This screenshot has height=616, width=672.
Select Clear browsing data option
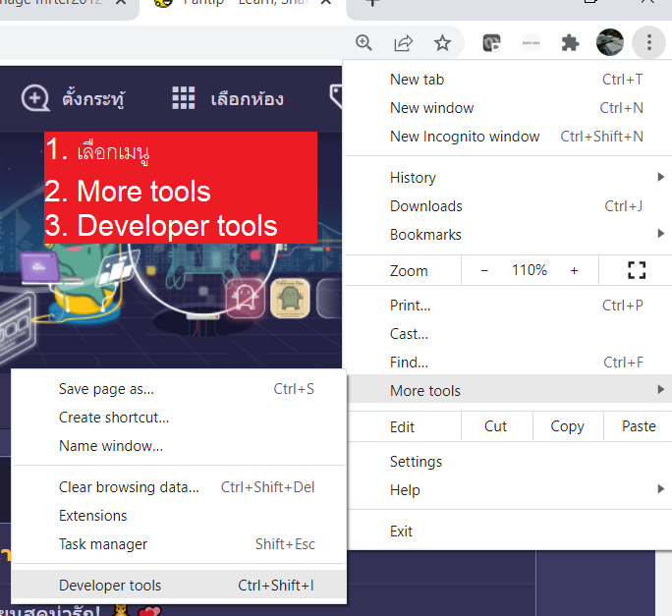129,487
